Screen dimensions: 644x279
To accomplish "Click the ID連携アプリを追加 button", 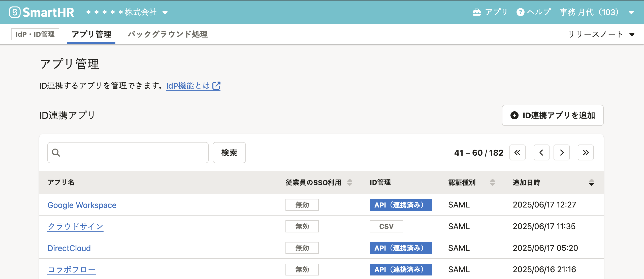I will pyautogui.click(x=553, y=115).
